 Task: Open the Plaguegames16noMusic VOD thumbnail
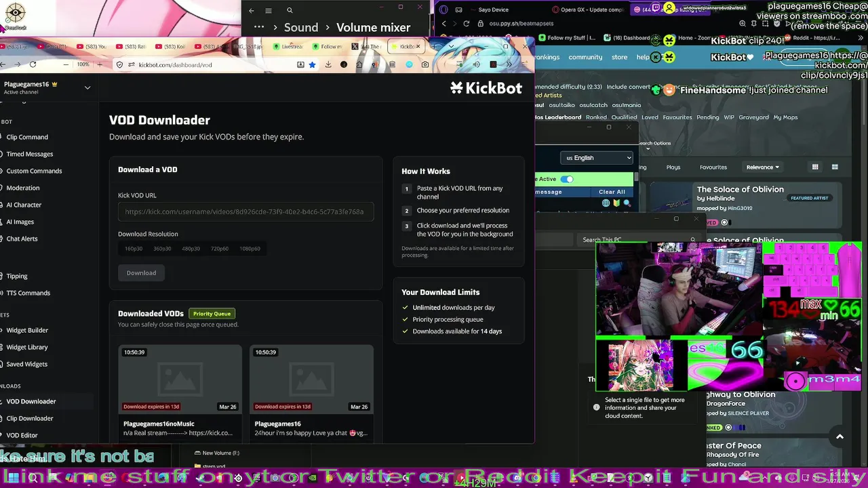click(180, 378)
